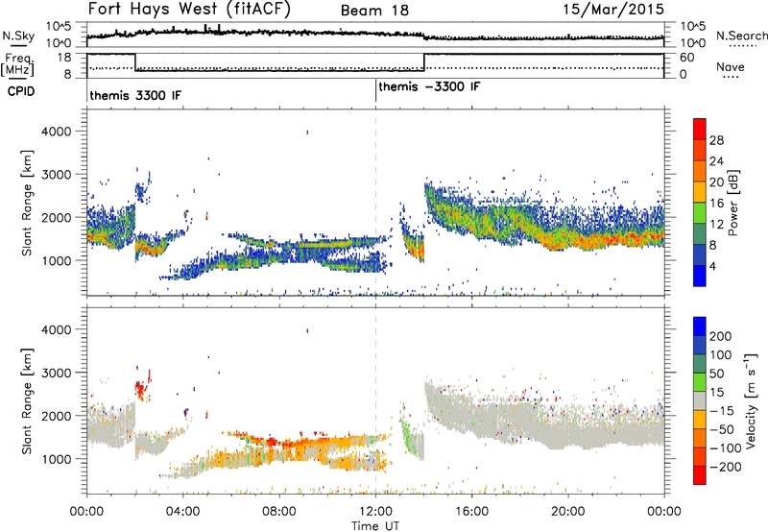Image resolution: width=768 pixels, height=532 pixels.
Task: Click the 'Power [dB]' color bar label
Action: pos(733,203)
